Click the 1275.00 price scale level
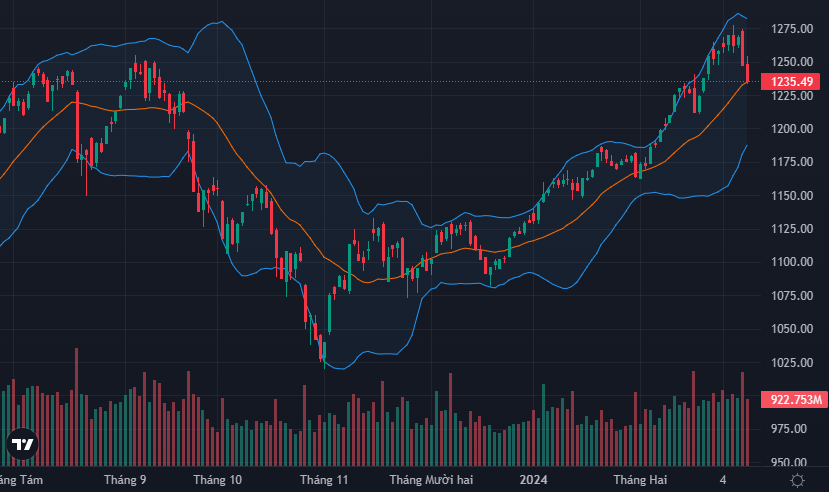Viewport: 829px width, 492px height. tap(792, 29)
